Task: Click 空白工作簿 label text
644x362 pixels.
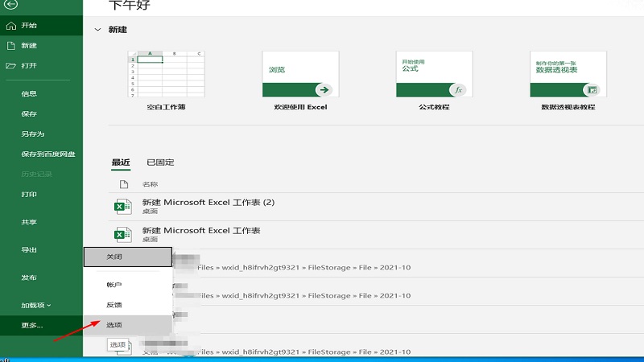Action: point(167,107)
